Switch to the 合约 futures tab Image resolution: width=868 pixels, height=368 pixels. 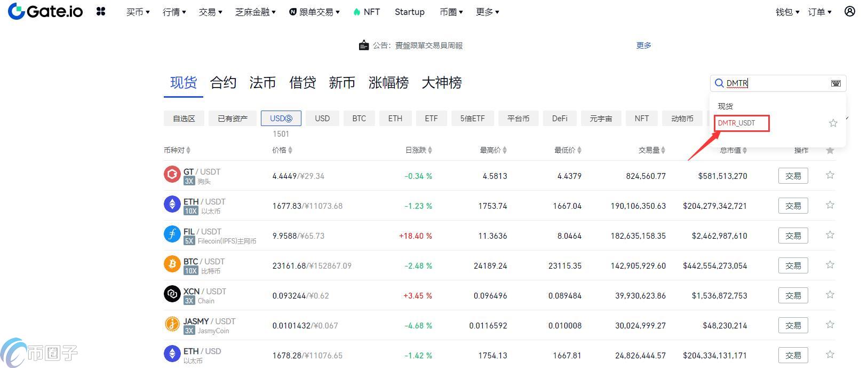click(223, 83)
